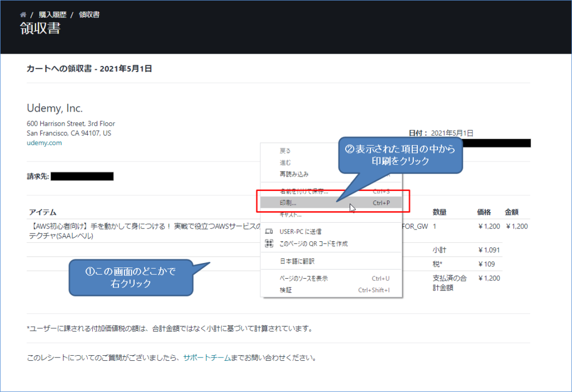The width and height of the screenshot is (572, 392).
Task: Select 戻る in the context menu
Action: 285,150
